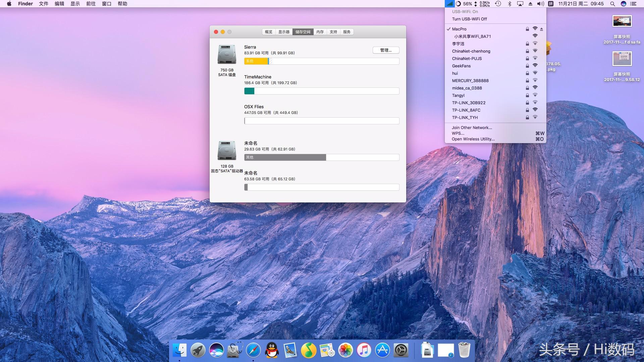Image resolution: width=644 pixels, height=362 pixels.
Task: Click Join Other Network...
Action: point(472,128)
